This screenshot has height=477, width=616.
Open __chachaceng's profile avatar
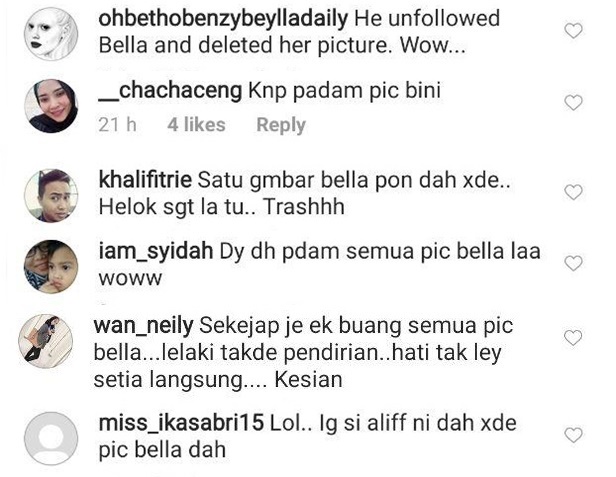pyautogui.click(x=51, y=106)
